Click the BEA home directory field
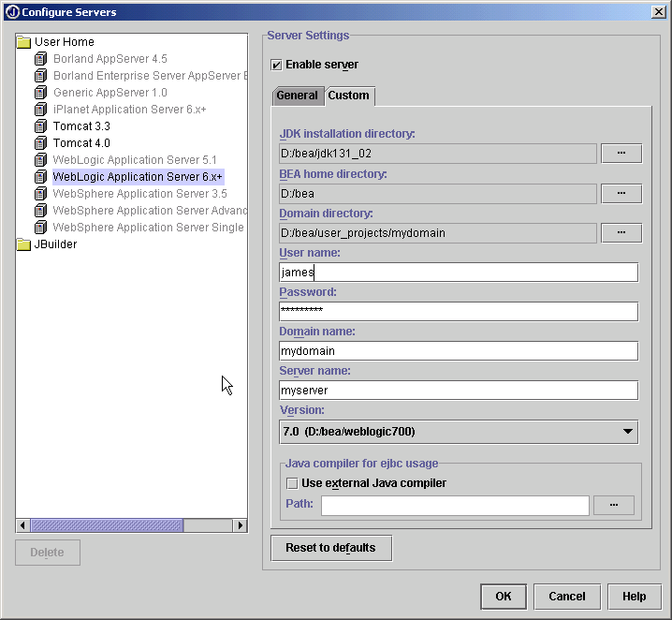Screen dimensions: 672x620 [x=438, y=194]
